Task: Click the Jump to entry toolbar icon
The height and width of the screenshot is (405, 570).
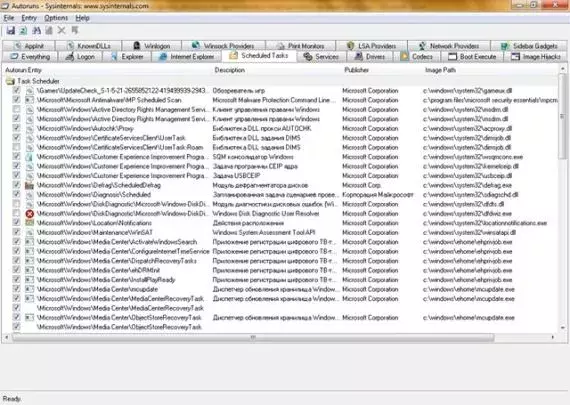Action: point(75,31)
